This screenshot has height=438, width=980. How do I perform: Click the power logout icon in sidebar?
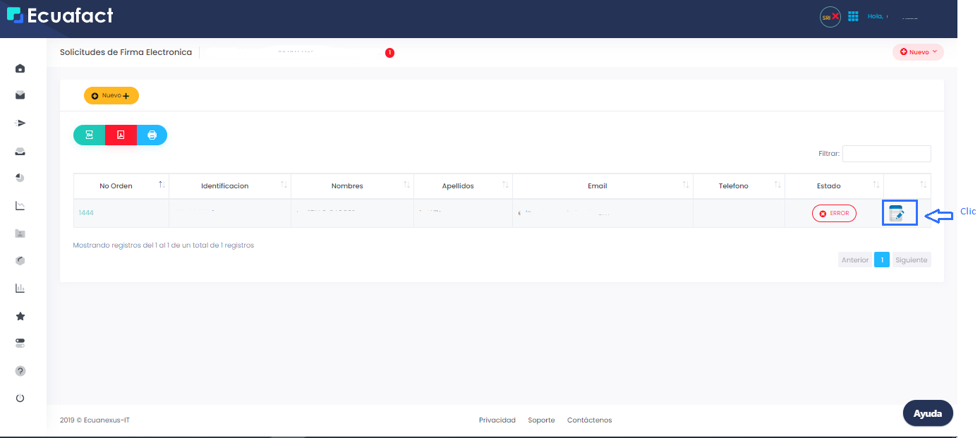20,399
